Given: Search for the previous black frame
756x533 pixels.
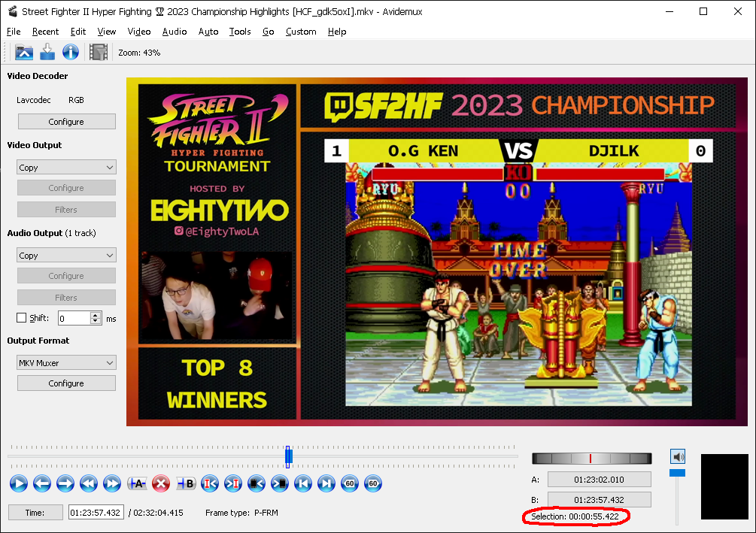Looking at the screenshot, I should (257, 483).
